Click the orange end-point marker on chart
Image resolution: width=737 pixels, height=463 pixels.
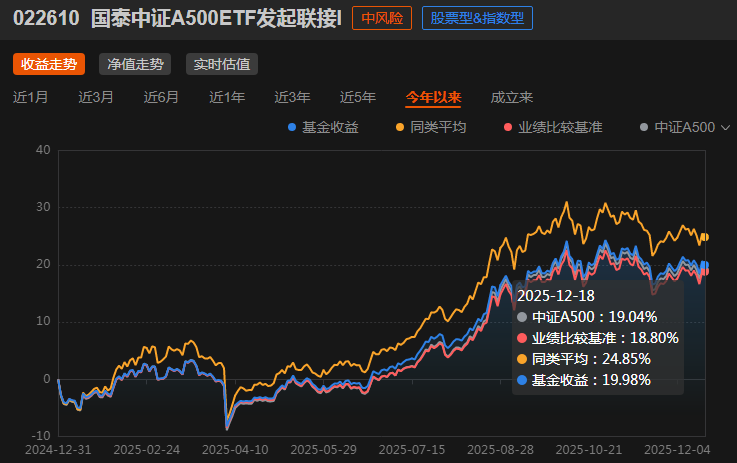[705, 237]
